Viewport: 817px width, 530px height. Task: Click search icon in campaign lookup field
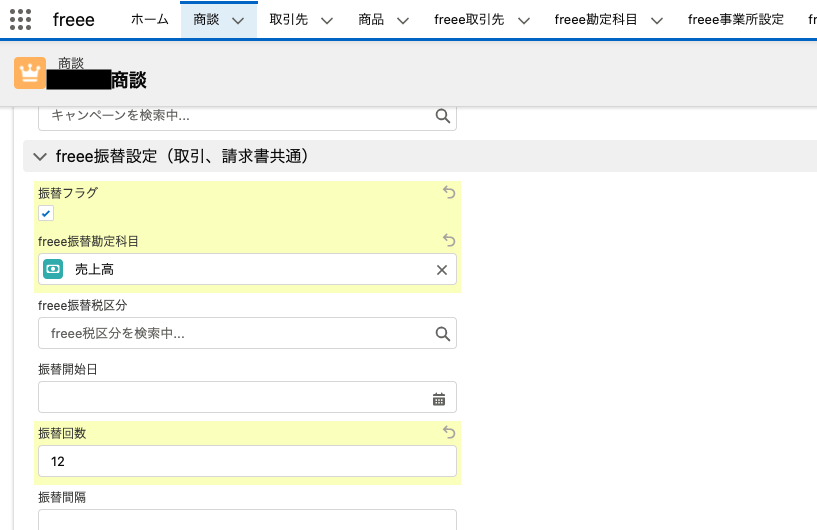442,116
